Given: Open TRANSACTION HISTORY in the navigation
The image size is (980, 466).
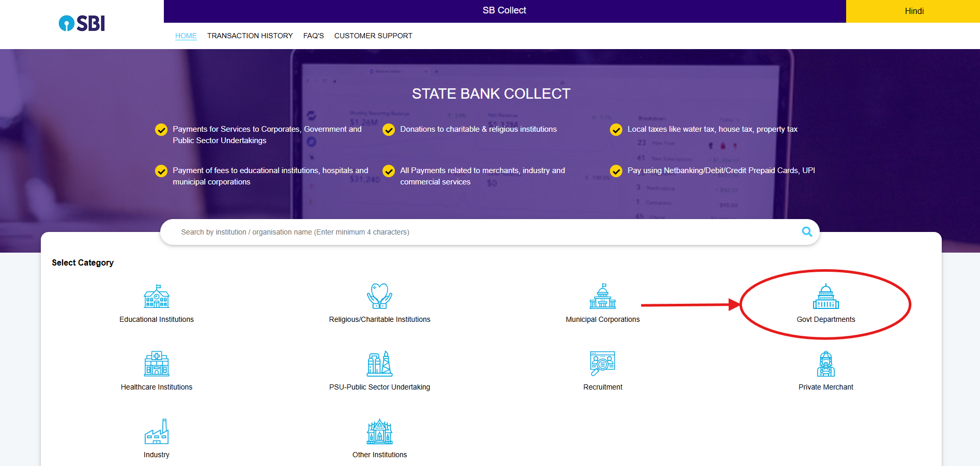Looking at the screenshot, I should 250,36.
